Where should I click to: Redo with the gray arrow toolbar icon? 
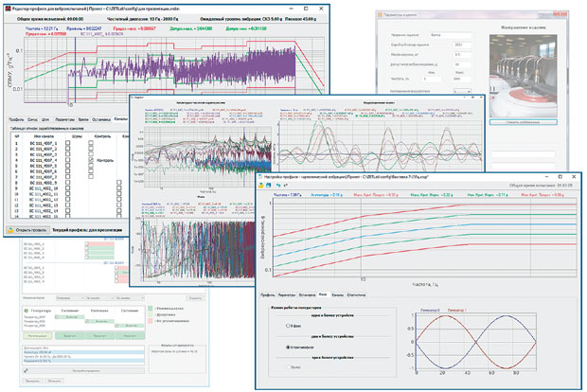pos(285,186)
